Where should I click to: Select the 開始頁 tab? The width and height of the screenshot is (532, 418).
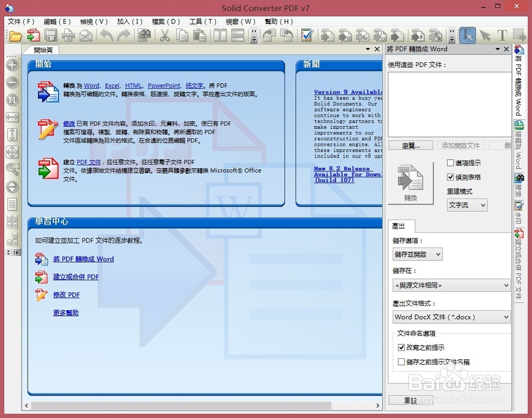pyautogui.click(x=43, y=50)
